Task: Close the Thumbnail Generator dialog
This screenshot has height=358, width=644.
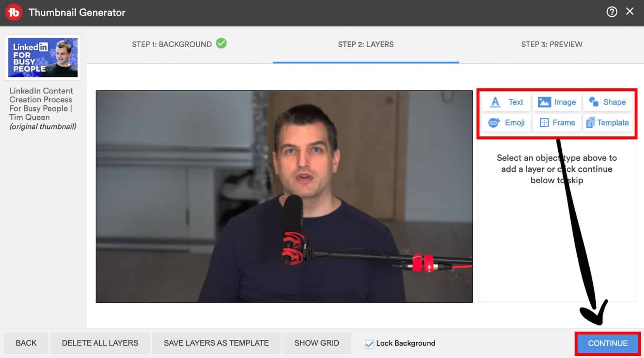Action: 630,12
